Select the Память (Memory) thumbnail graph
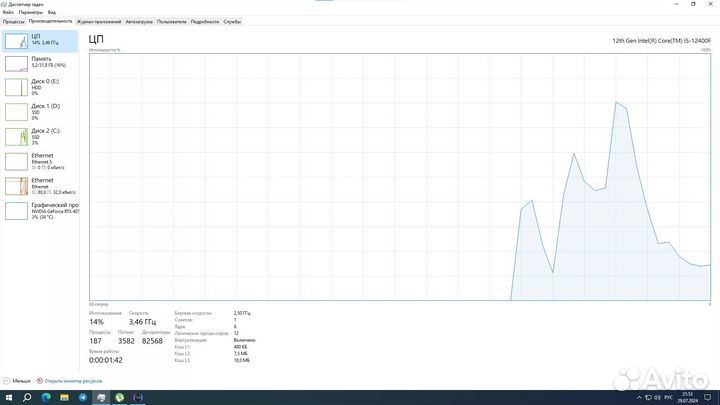This screenshot has height=405, width=720. (x=17, y=63)
